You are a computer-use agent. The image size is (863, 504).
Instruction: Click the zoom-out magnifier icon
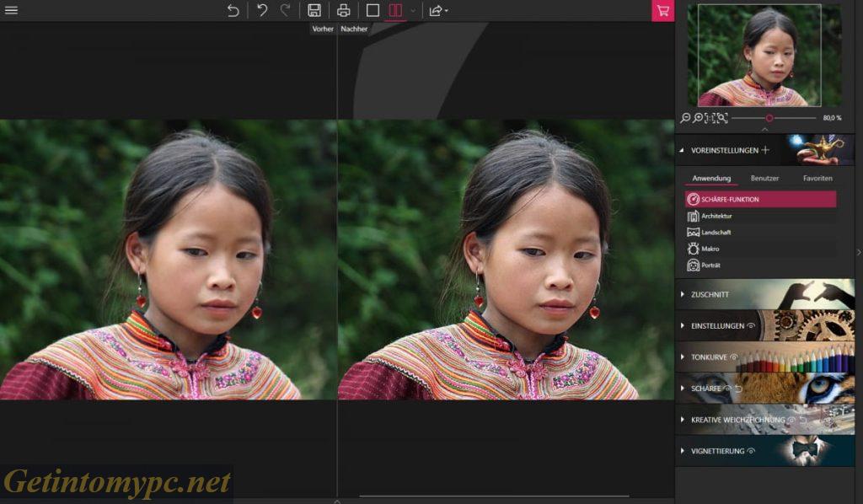tap(684, 117)
